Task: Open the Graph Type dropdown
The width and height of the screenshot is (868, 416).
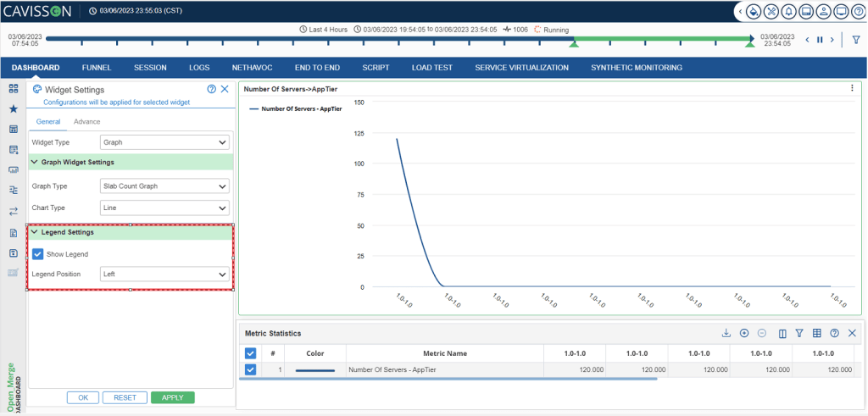Action: click(x=165, y=186)
